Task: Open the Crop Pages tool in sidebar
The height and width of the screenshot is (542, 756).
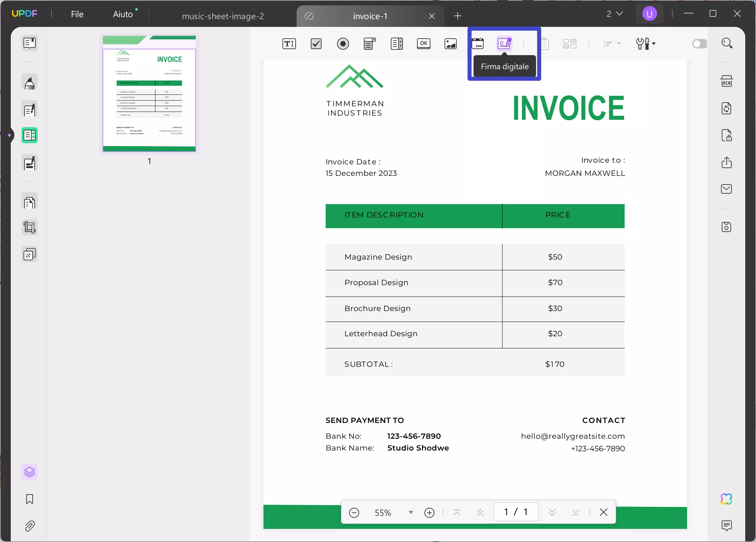Action: [x=30, y=228]
